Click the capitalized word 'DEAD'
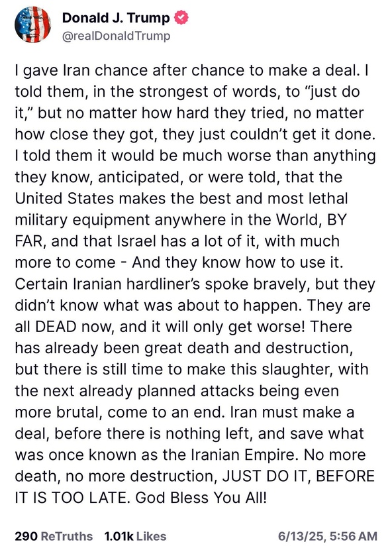 [56, 327]
